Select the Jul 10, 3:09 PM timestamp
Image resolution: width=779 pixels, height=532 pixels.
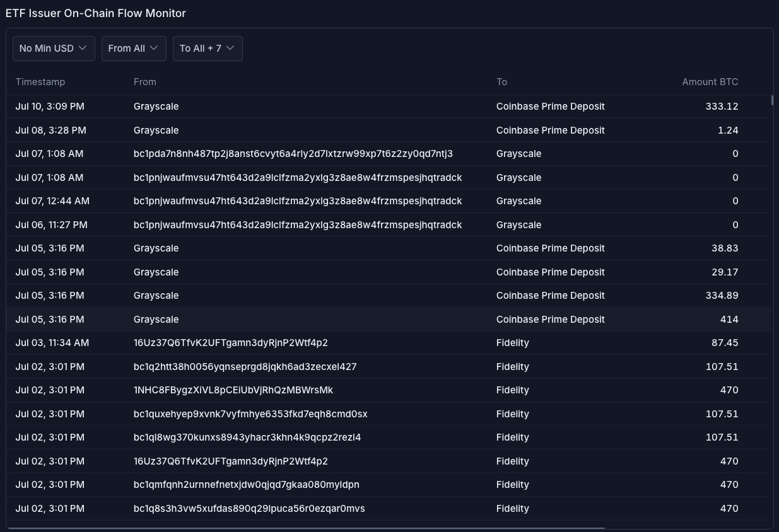(x=50, y=107)
